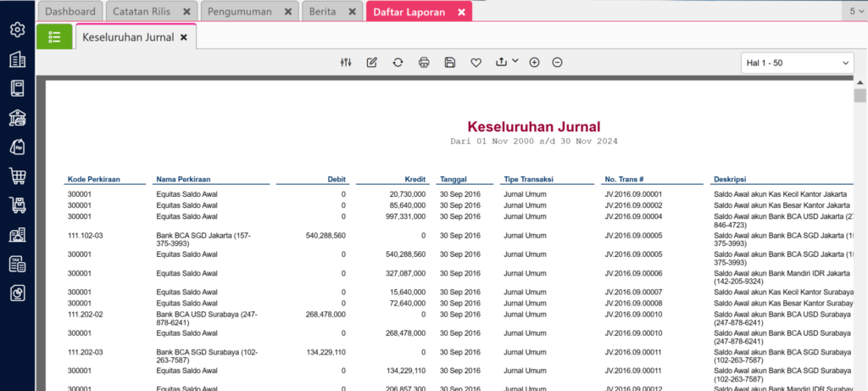Zoom in with the plus circle icon
Screen dimensions: 868x391
[x=534, y=63]
